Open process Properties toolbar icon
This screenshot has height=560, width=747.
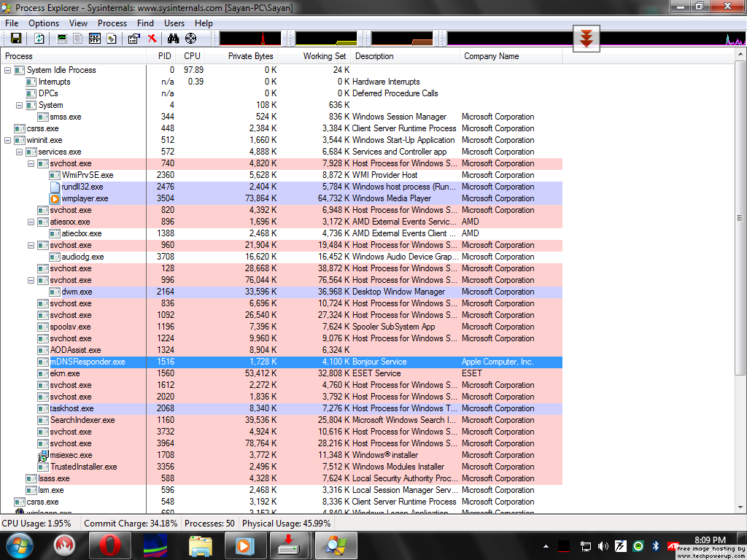(134, 39)
